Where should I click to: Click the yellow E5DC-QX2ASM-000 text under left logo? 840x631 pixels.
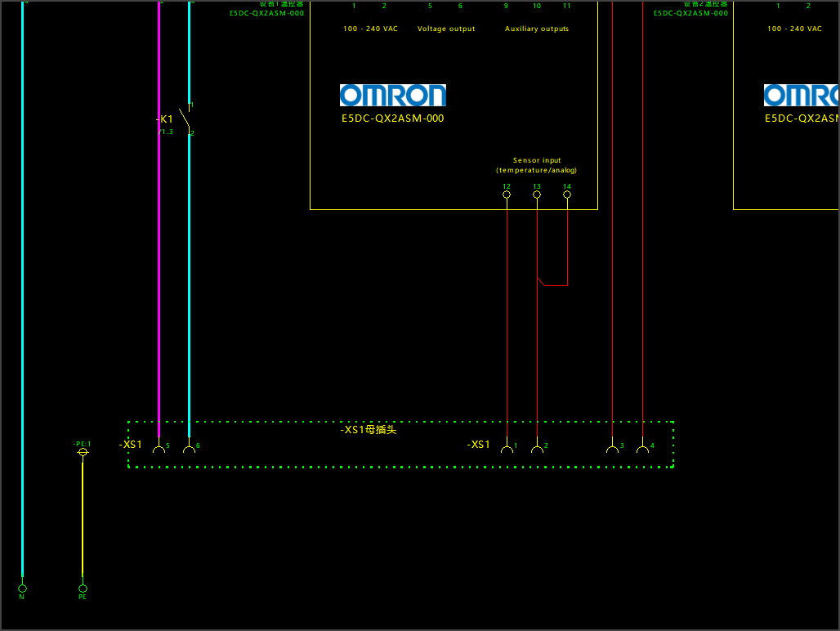pos(393,119)
